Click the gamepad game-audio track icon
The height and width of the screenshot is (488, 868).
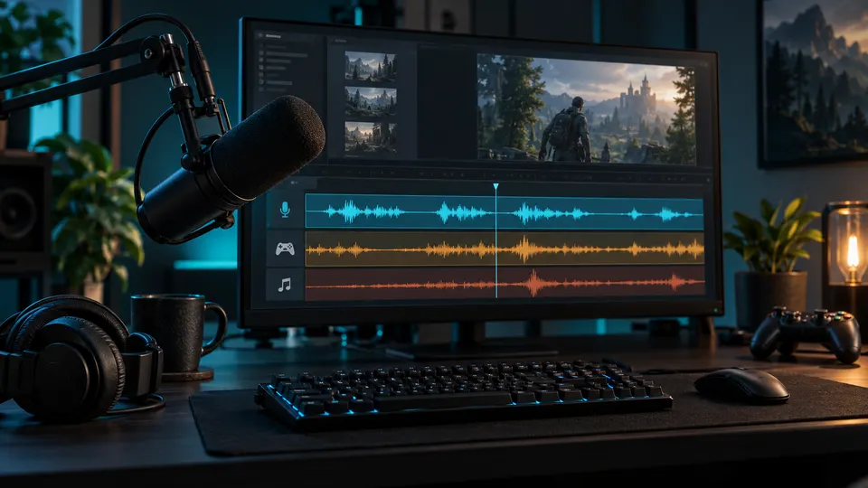pyautogui.click(x=285, y=249)
